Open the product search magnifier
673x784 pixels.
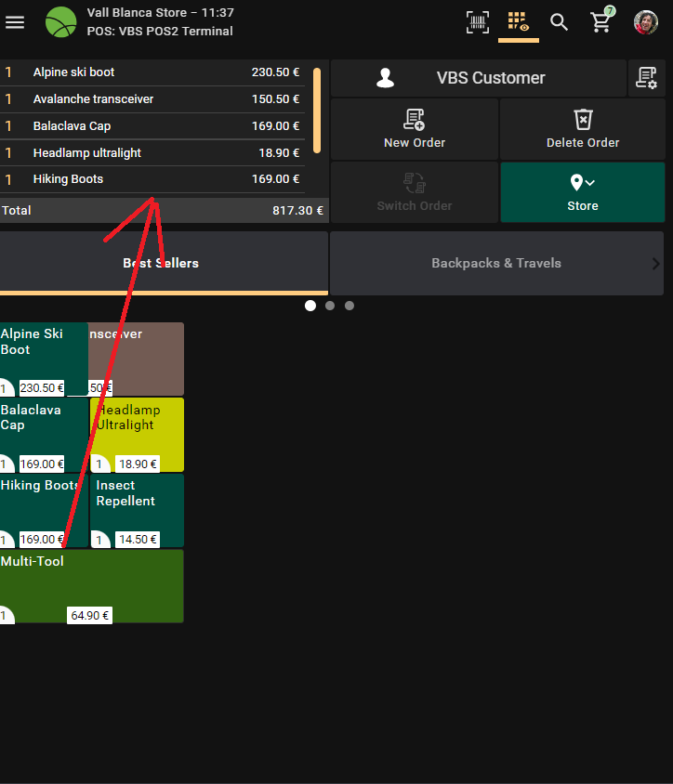559,21
